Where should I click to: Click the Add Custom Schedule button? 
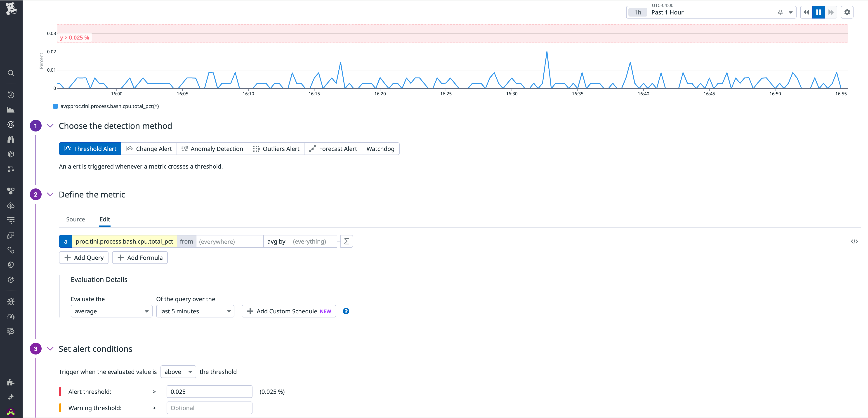[288, 311]
